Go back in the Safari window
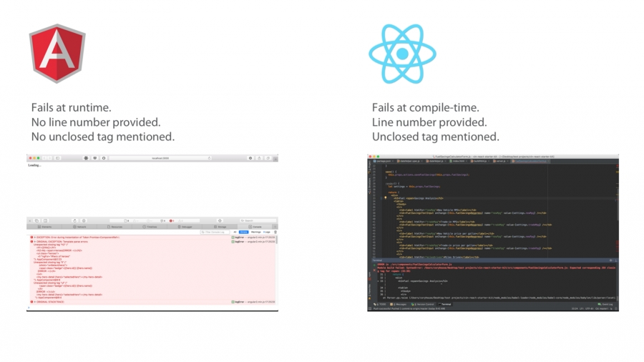This screenshot has width=644, height=362. [x=44, y=158]
